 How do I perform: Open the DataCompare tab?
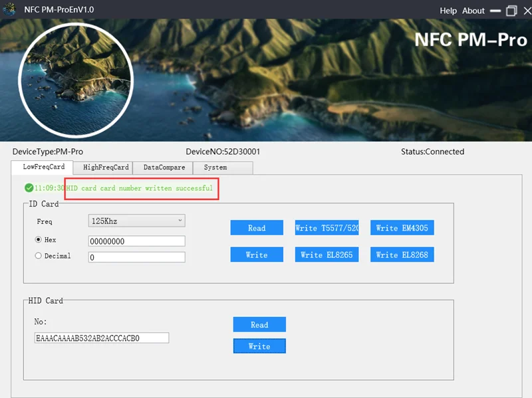(164, 167)
